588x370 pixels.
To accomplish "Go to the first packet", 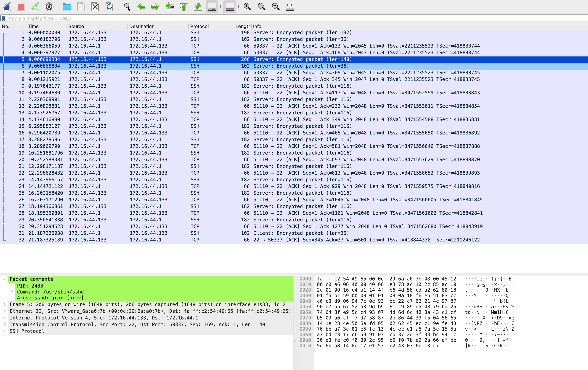I will [184, 7].
